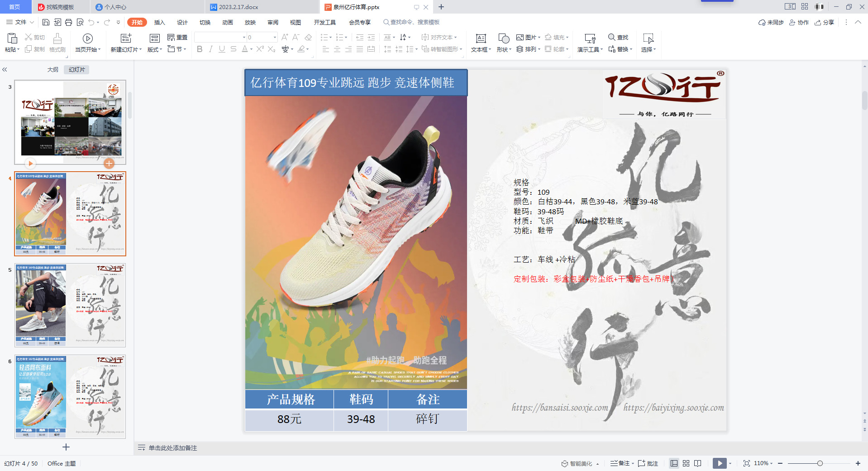Viewport: 868px width, 471px height.
Task: Click the Clear Formatting eraser icon
Action: [308, 37]
